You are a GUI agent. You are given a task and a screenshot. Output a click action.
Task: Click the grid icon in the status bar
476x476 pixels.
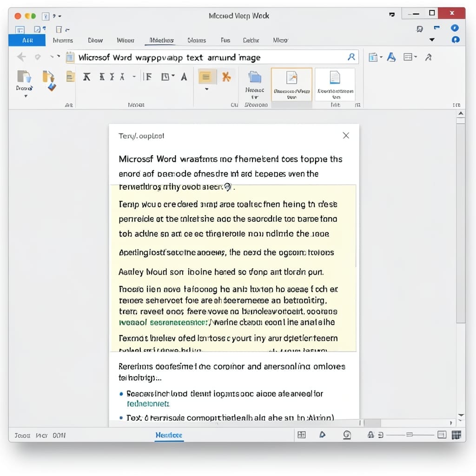301,435
